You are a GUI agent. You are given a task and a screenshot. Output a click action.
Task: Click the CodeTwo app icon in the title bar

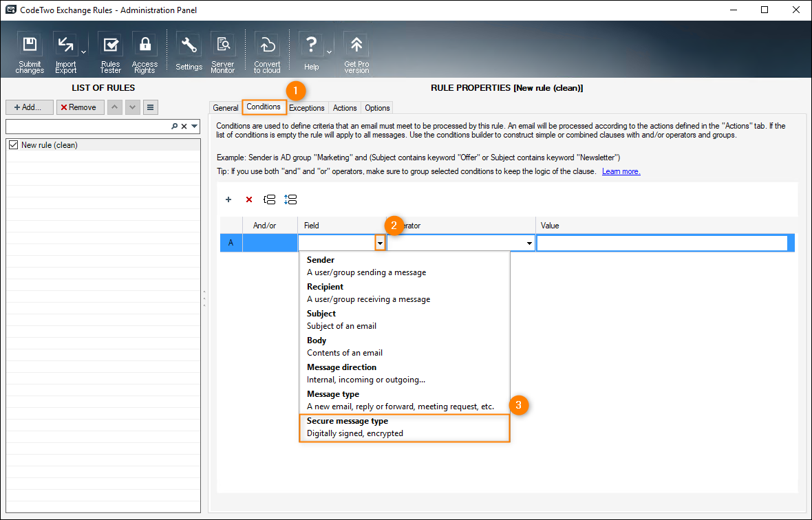11,10
